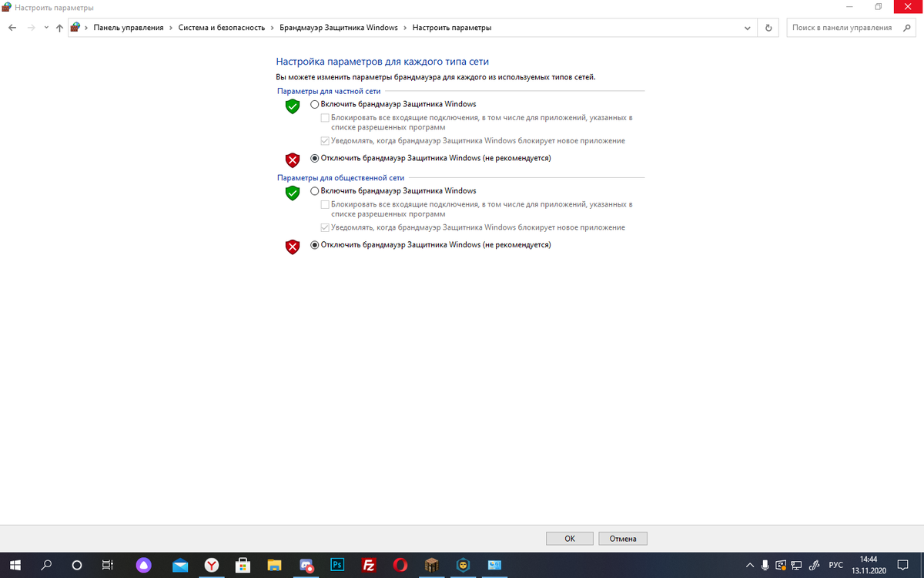Check 'Блокировать все входящие' under public network
Image resolution: width=924 pixels, height=578 pixels.
tap(325, 204)
